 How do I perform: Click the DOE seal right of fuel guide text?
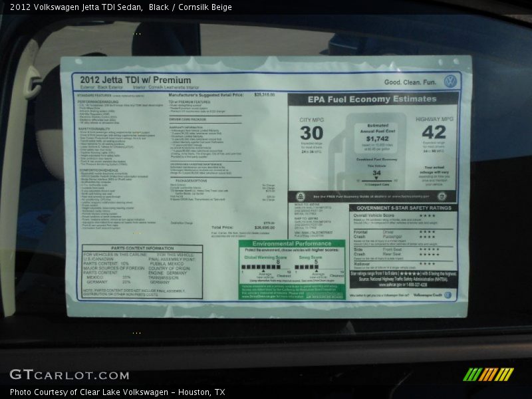click(x=442, y=196)
